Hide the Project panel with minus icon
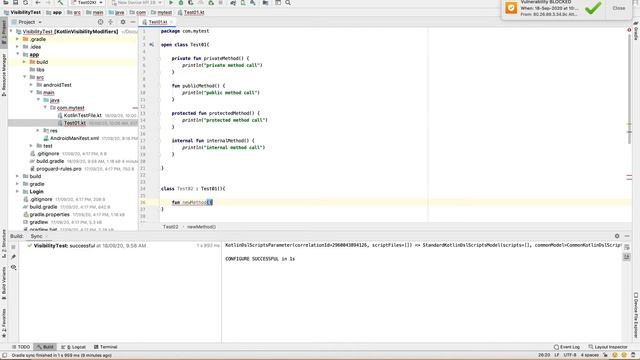The height and width of the screenshot is (360, 640). coord(133,22)
